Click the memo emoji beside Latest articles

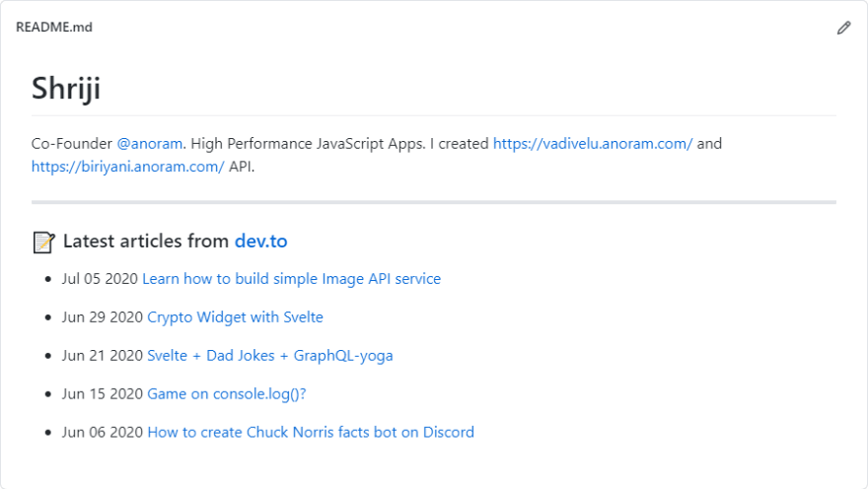[x=43, y=243]
